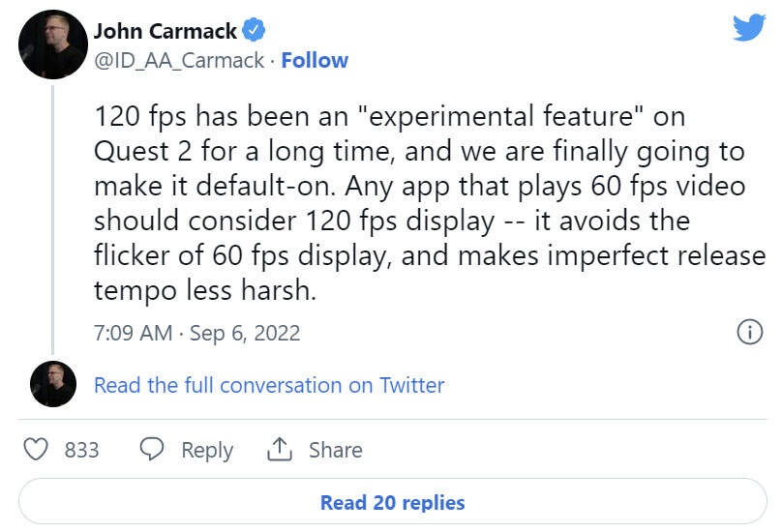Click the circled info icon
Viewport: 782px width, 532px height.
coord(750,333)
